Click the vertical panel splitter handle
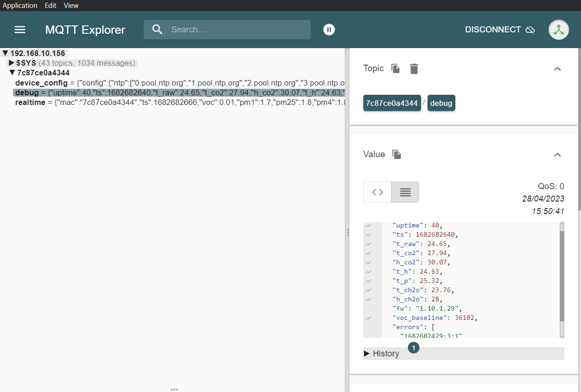Screen dimensions: 581x392 (x=347, y=233)
